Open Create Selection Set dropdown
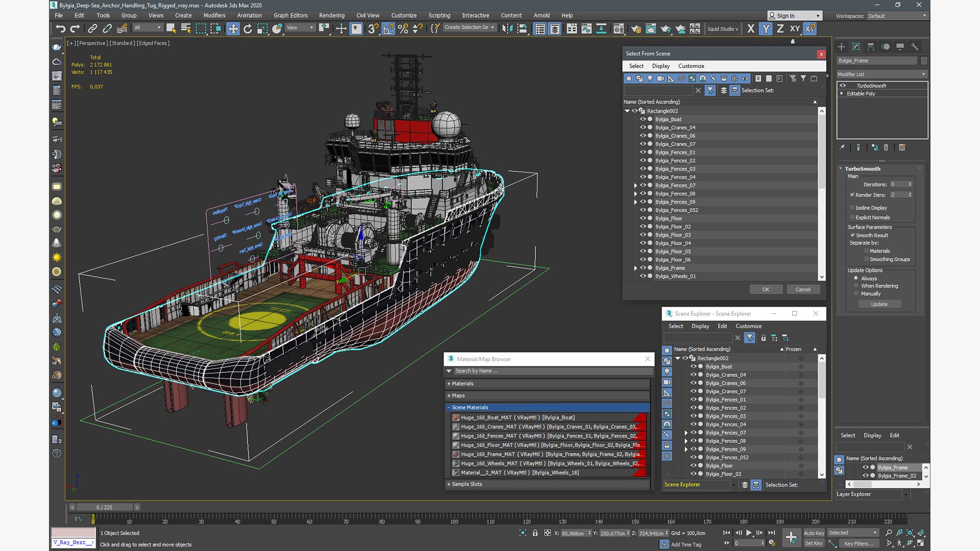Screen dimensions: 980x551 [469, 28]
